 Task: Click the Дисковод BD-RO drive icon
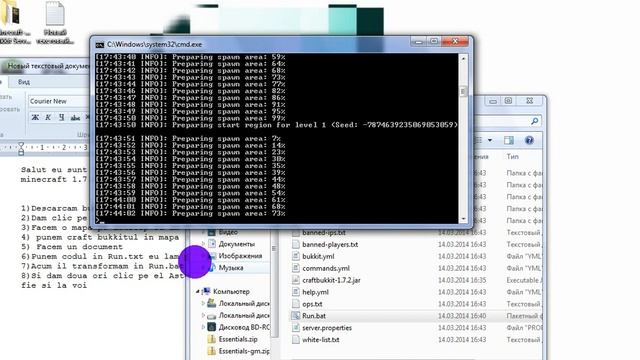[x=211, y=327]
